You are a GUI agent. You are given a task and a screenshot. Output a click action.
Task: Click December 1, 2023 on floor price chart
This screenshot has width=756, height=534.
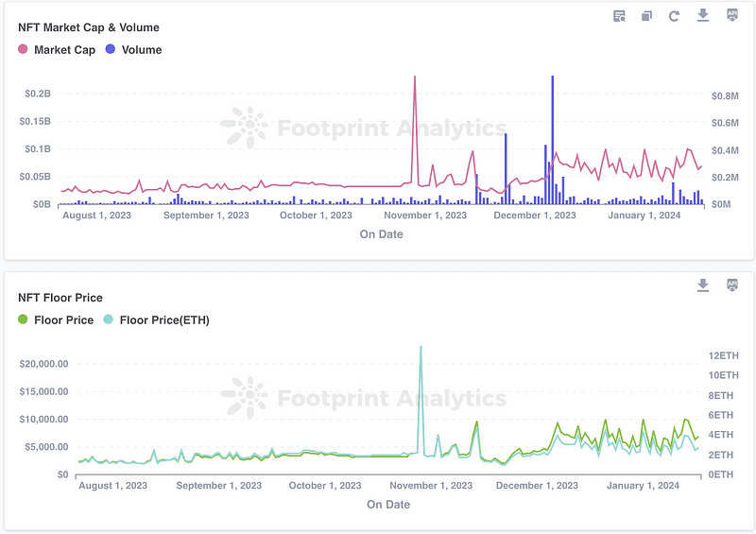pyautogui.click(x=537, y=485)
